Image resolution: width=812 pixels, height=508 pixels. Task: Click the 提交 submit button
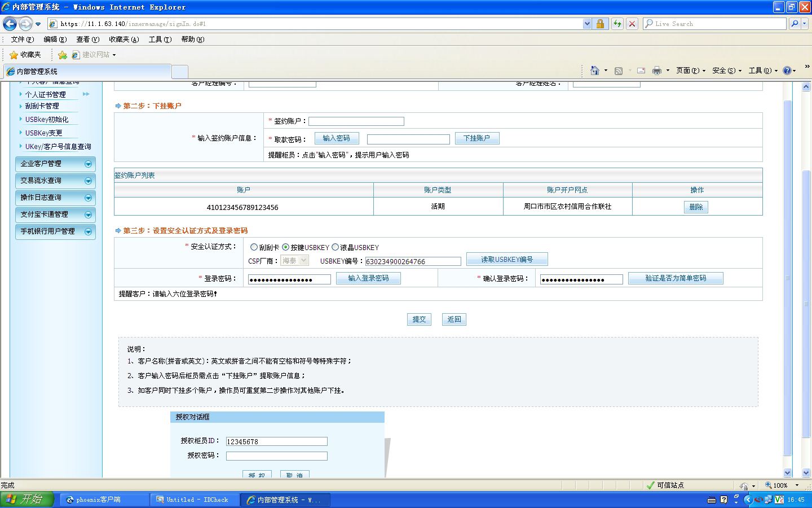point(419,319)
